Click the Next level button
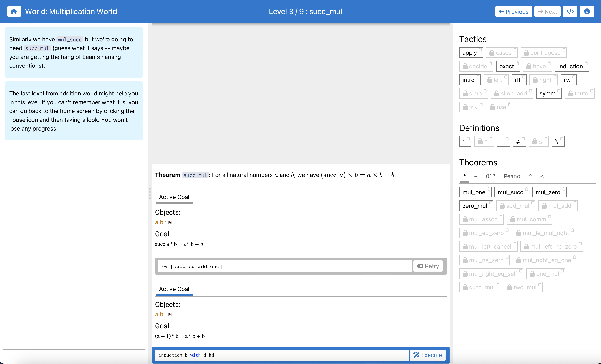The height and width of the screenshot is (364, 601). tap(547, 12)
